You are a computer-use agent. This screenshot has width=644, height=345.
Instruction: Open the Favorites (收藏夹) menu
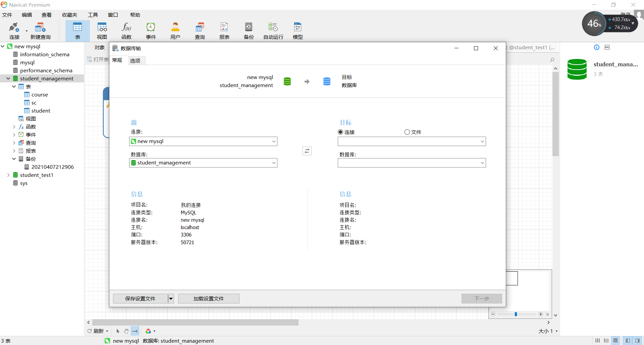[x=69, y=15]
